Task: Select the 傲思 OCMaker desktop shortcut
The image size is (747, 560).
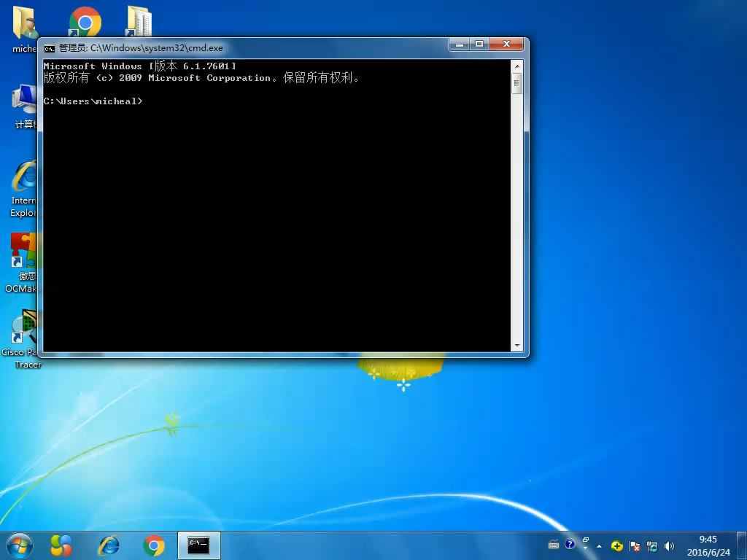Action: (22, 262)
